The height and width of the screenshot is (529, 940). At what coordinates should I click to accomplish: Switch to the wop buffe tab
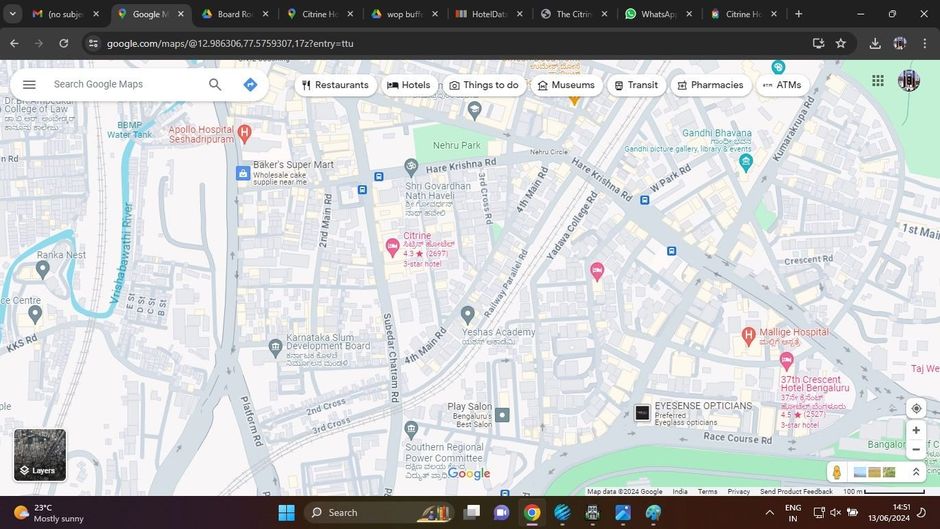point(405,14)
